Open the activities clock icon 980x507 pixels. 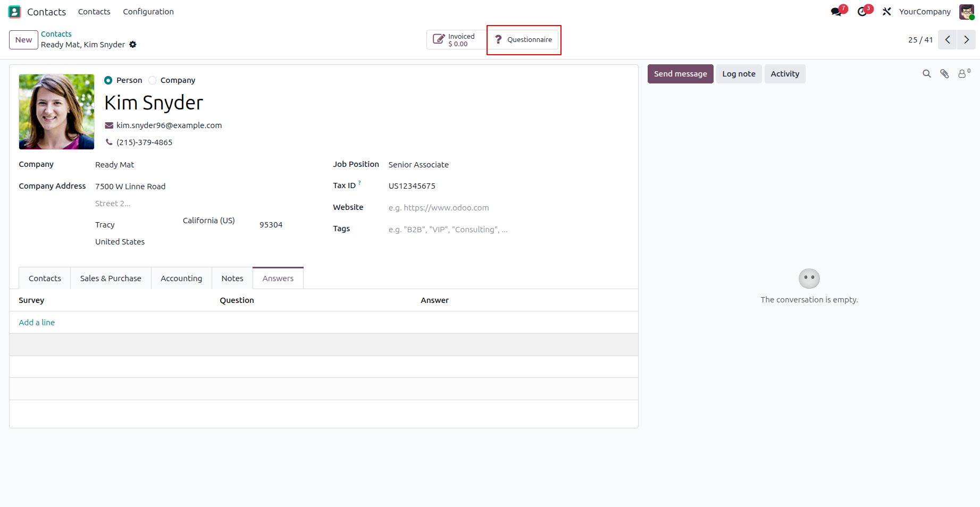pos(862,12)
